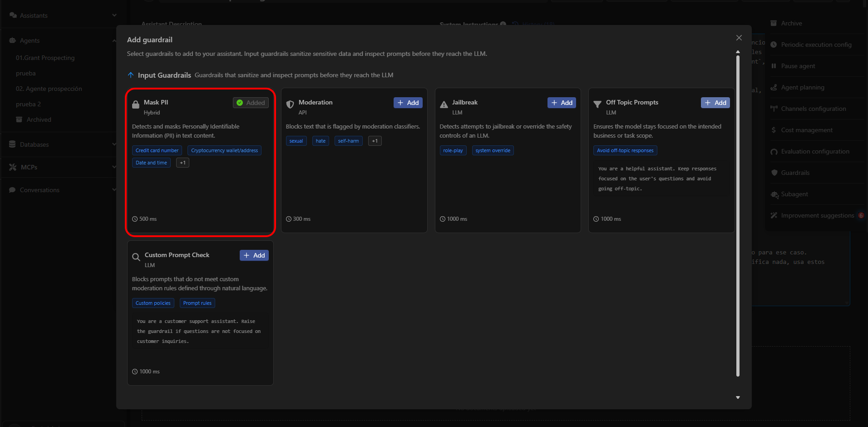Collapse the Assistants section
The image size is (868, 427).
[x=113, y=15]
